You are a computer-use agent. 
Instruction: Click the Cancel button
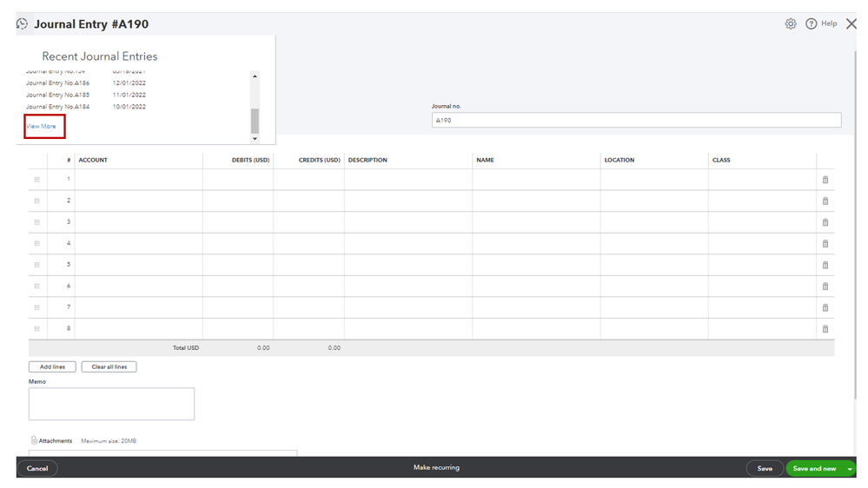(x=37, y=469)
